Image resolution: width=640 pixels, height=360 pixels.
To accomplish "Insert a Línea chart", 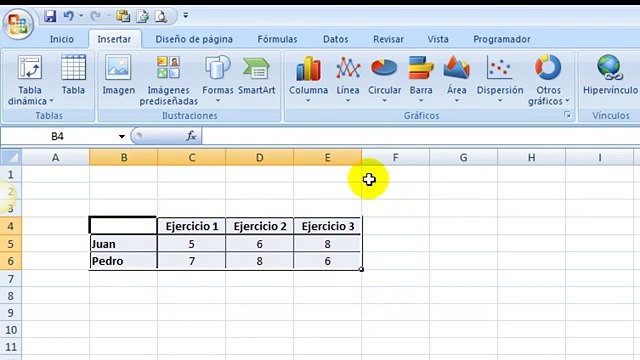I will coord(348,79).
